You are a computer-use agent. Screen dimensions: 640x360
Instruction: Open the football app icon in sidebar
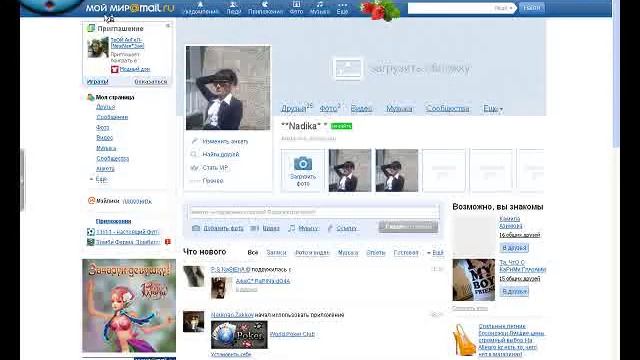(91, 232)
